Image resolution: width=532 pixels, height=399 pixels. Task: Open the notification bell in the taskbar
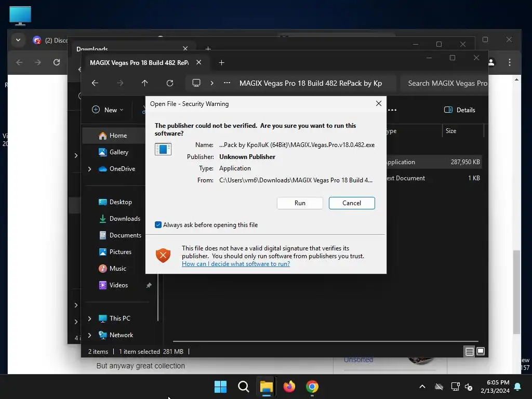point(518,387)
